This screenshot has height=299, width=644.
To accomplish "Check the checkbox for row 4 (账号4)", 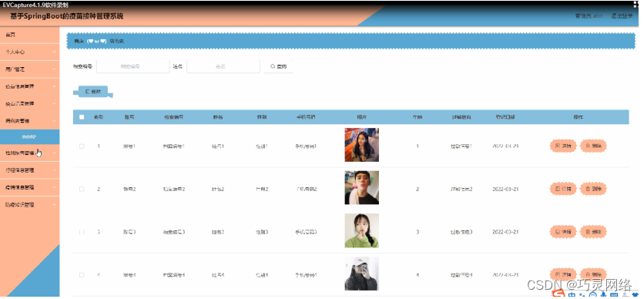I will (82, 275).
